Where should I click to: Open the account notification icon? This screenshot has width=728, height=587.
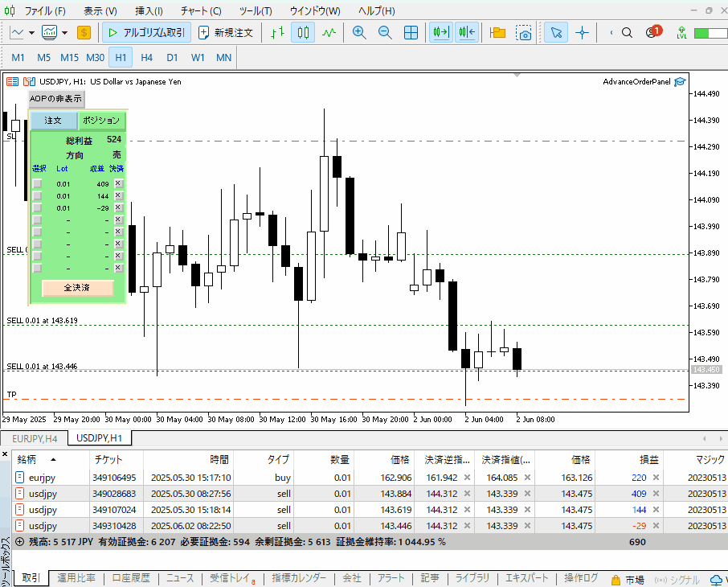point(653,31)
